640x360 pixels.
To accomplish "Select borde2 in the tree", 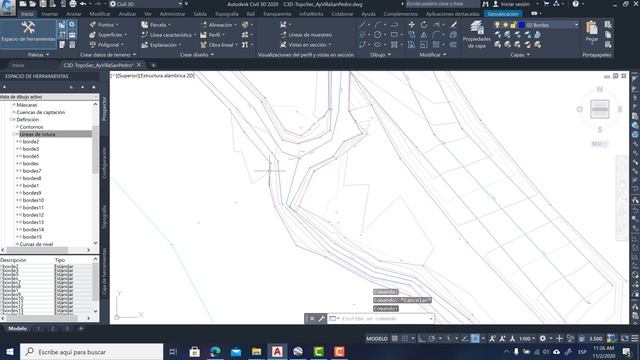I will click(x=31, y=142).
